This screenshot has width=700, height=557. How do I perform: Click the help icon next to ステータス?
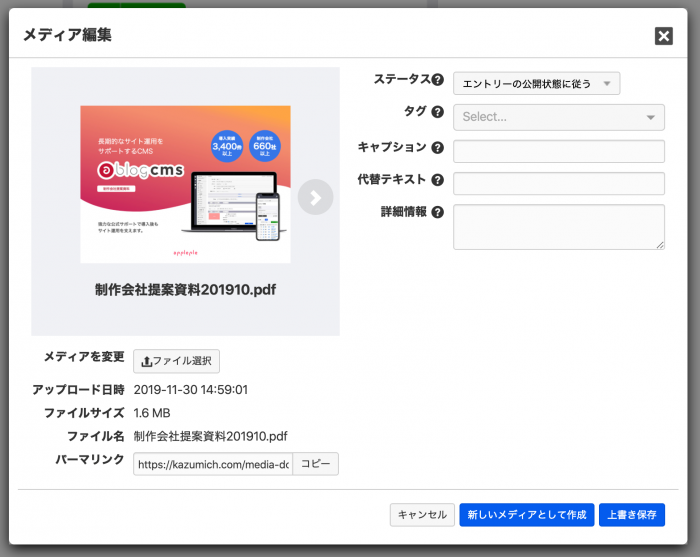[437, 80]
